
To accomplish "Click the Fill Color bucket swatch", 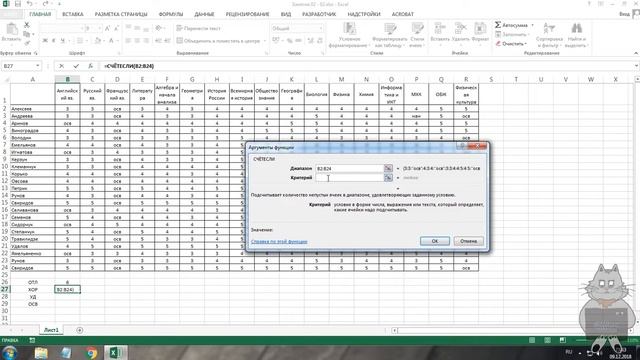I will pyautogui.click(x=97, y=41).
